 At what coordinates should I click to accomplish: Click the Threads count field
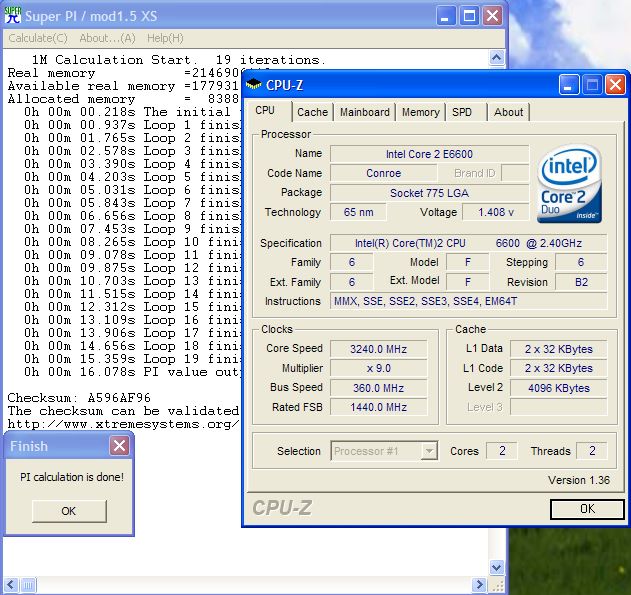(x=592, y=451)
